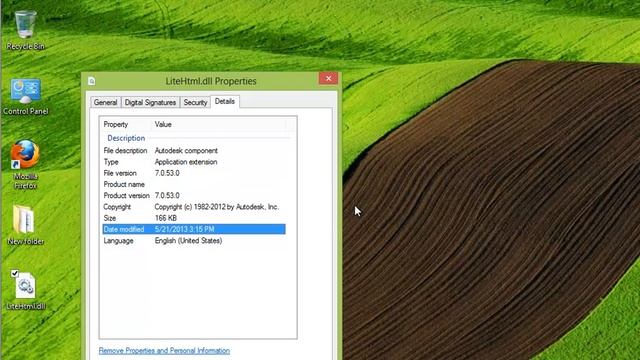Select the Size row
Screen dimensions: 640x360
pos(194,218)
